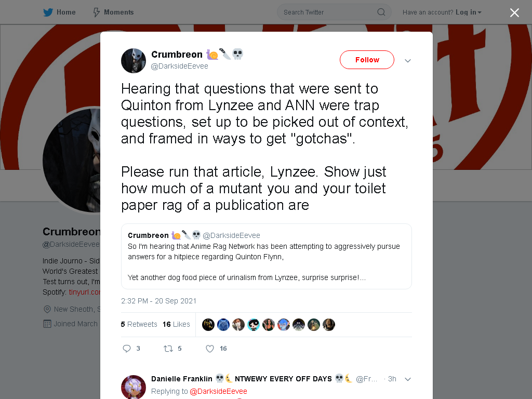Click the Twitter bird Home icon
Image resolution: width=532 pixels, height=399 pixels.
pos(48,12)
